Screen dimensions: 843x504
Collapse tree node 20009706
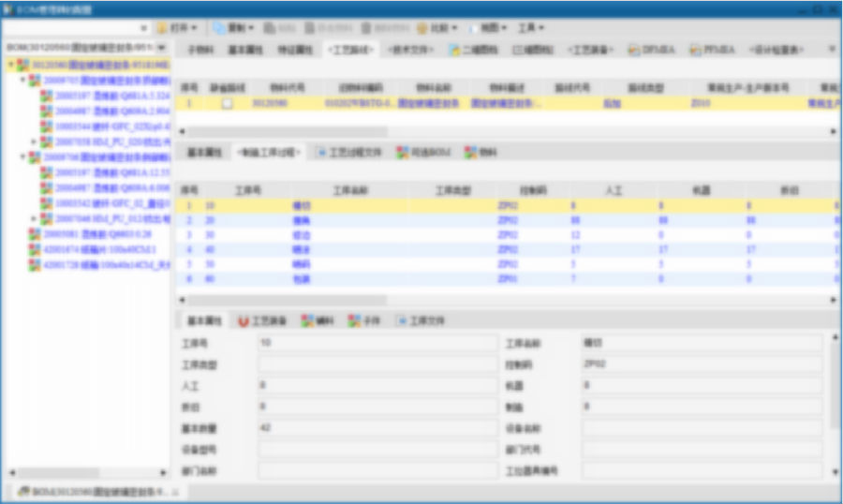23,157
